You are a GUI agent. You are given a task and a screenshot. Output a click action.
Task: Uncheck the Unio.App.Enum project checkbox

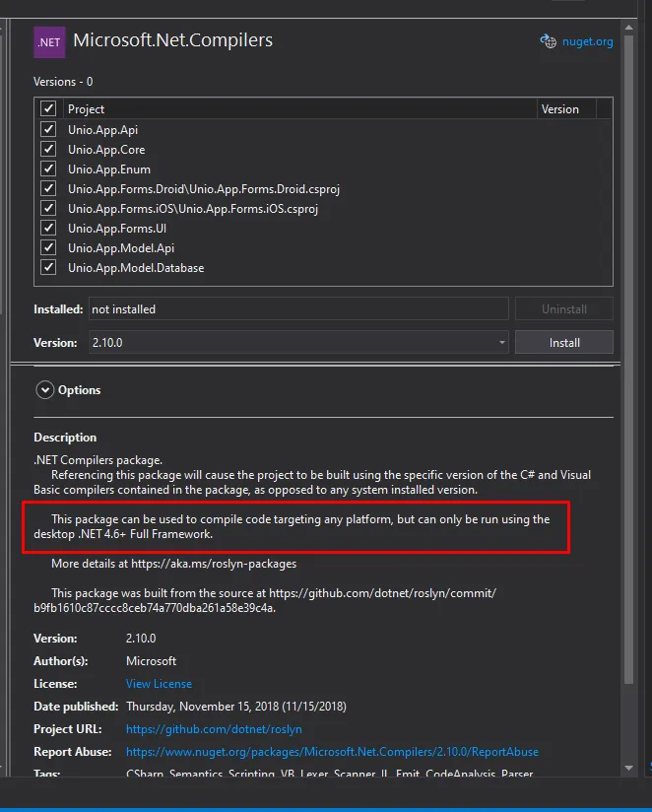48,169
